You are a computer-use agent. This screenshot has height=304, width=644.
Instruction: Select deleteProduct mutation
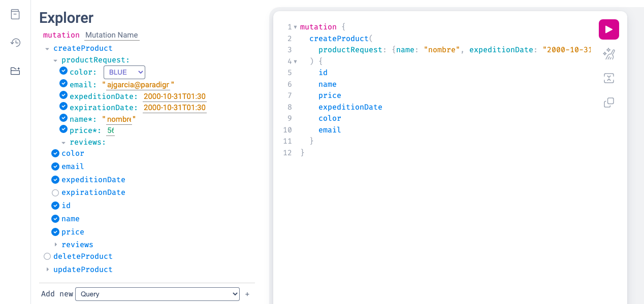(47, 256)
